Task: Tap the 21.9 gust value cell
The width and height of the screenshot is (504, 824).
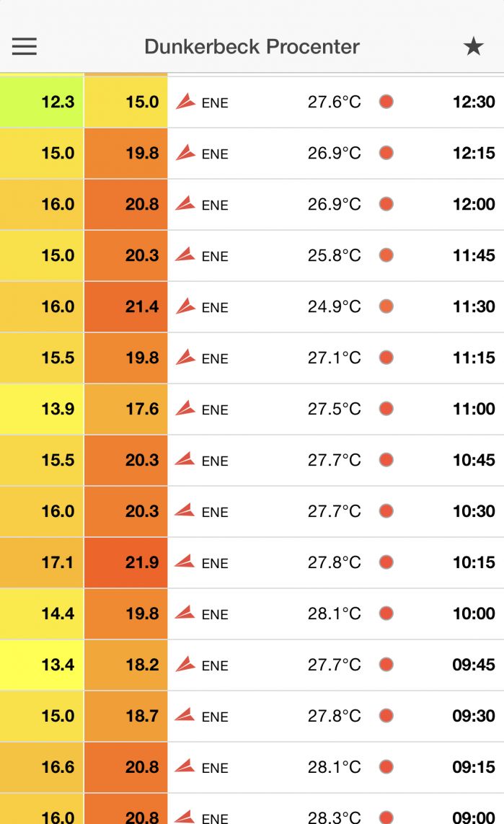Action: [126, 562]
